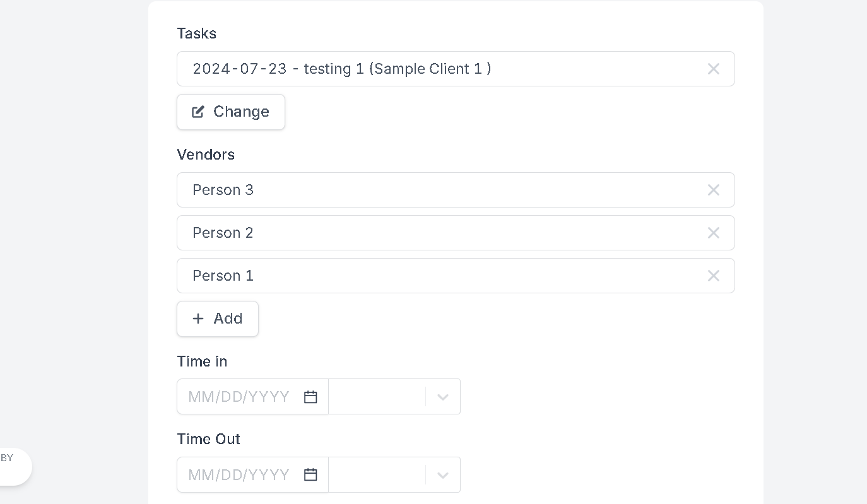Select the Person 2 vendor row
The image size is (867, 504).
tap(456, 233)
